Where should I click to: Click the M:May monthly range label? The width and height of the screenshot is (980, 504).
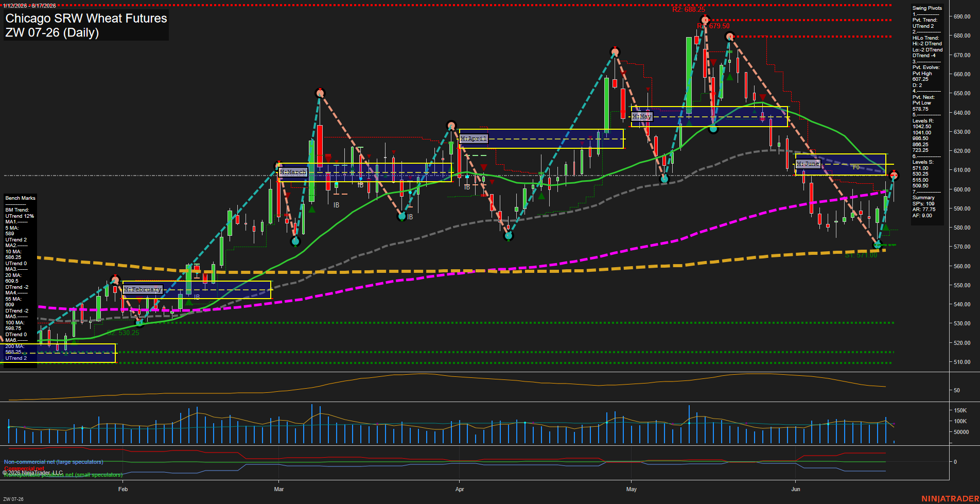pos(642,116)
